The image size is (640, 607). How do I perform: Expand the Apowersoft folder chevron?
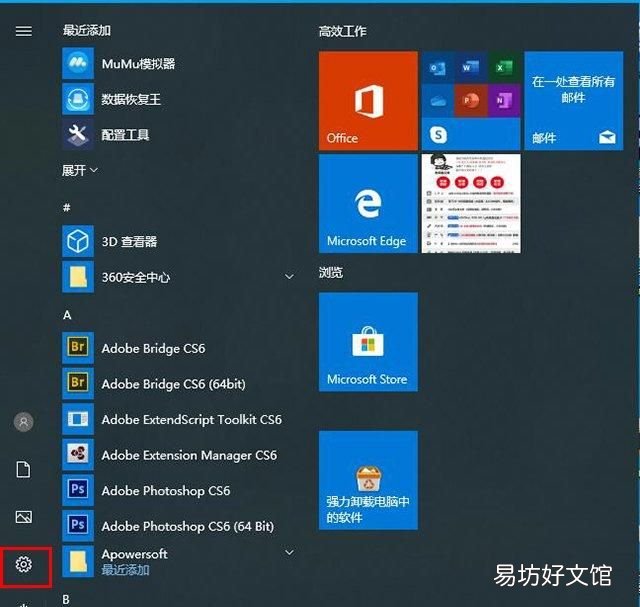tap(289, 553)
